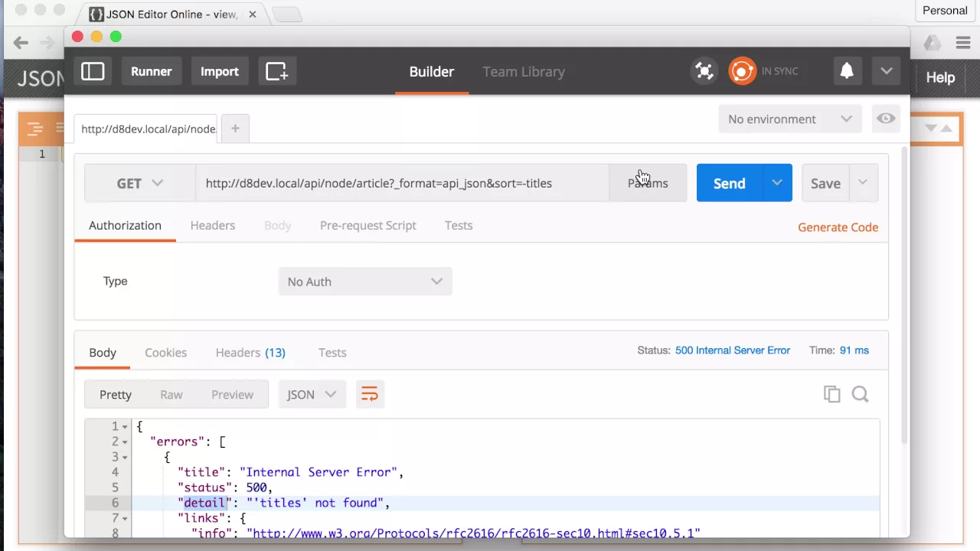The width and height of the screenshot is (980, 551).
Task: Copy response body with the copy icon
Action: [x=832, y=394]
